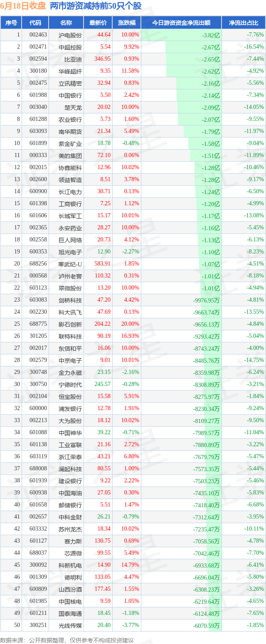Screen dimensions: 266x644
Task: Click the 序号 column header
Action: pos(11,23)
